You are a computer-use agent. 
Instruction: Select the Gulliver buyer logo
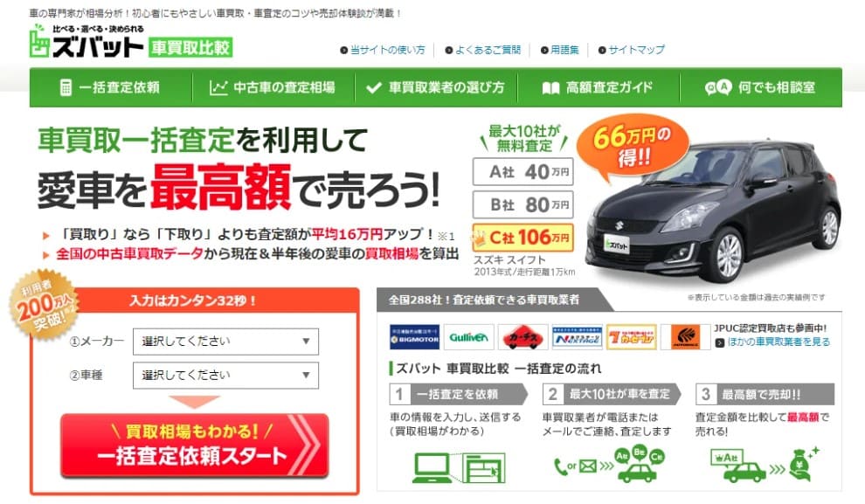pyautogui.click(x=468, y=337)
